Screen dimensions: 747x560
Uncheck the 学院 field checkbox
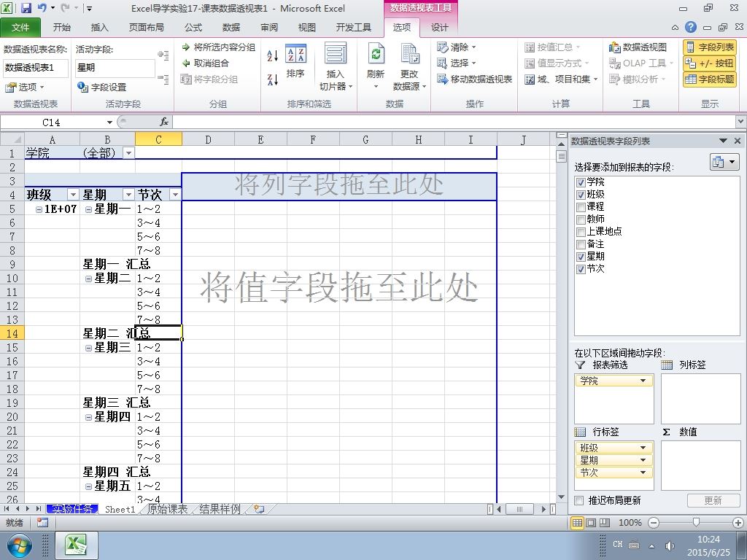pos(580,182)
